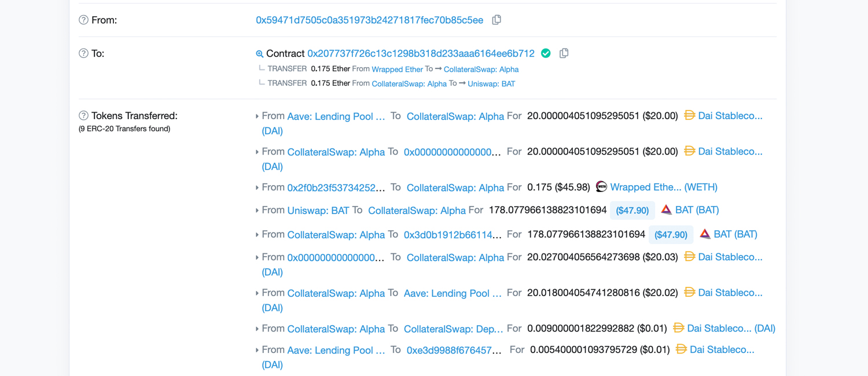Expand arrow of transfer to 0x3d0b1912b66114
Image resolution: width=868 pixels, height=376 pixels.
pyautogui.click(x=257, y=235)
